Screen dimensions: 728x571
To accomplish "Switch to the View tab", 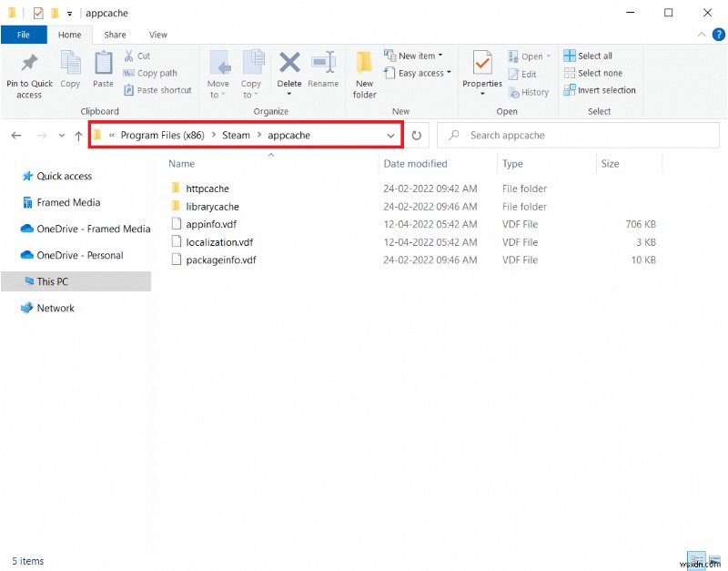I will (x=158, y=35).
